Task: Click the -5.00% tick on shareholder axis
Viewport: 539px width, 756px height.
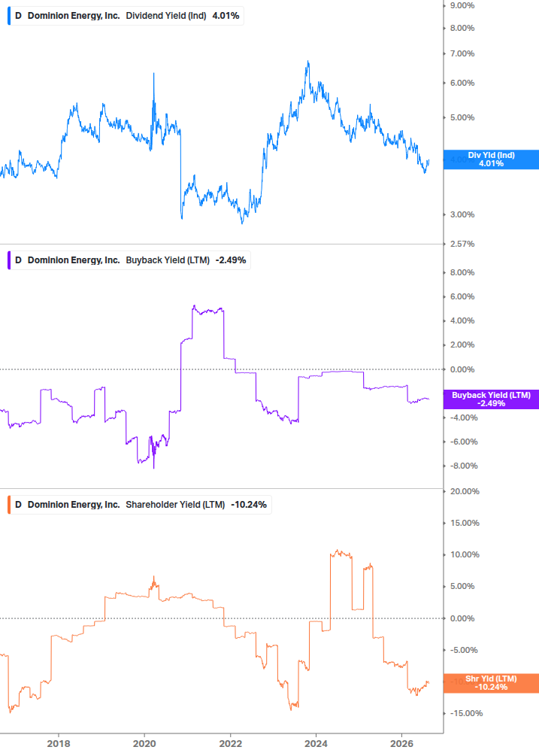Action: 464,650
